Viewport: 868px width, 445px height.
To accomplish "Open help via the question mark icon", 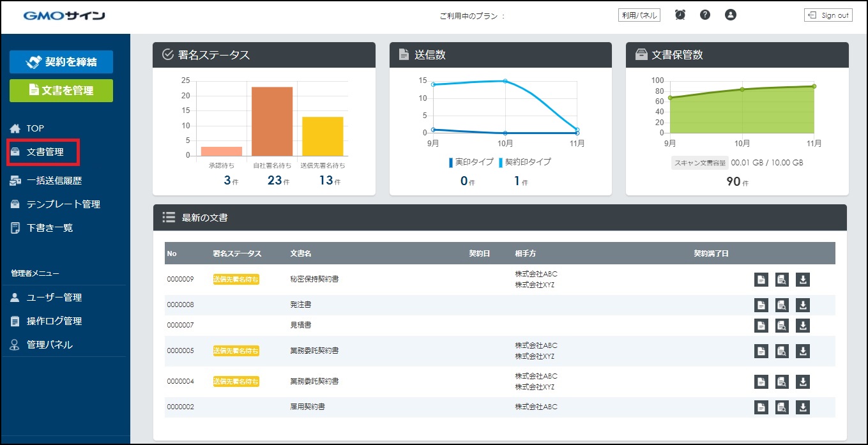I will (x=705, y=15).
